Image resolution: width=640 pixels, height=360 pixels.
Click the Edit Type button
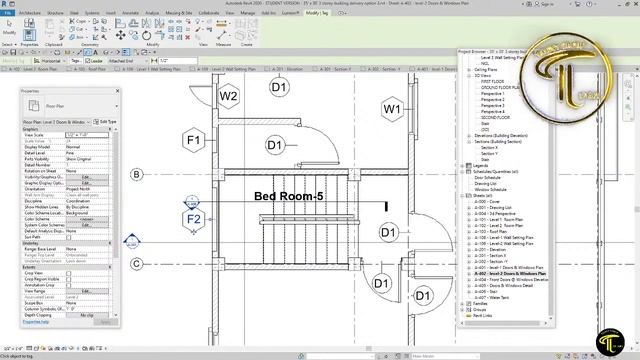[105, 122]
